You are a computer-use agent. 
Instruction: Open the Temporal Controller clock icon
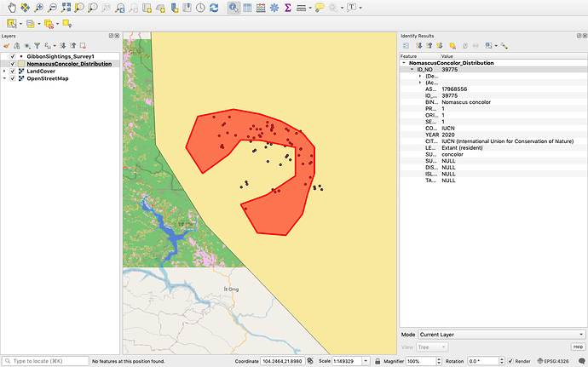(200, 8)
